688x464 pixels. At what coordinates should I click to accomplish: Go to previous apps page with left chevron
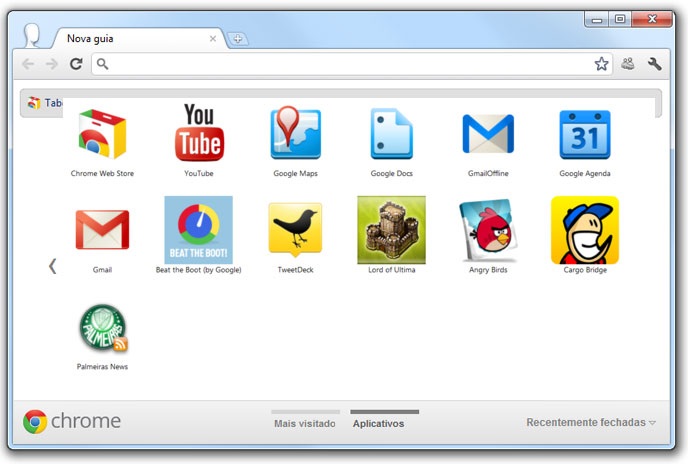tap(52, 266)
